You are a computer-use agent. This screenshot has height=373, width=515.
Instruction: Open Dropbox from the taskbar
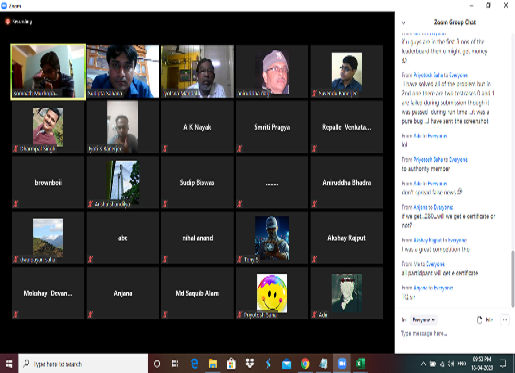[x=250, y=364]
